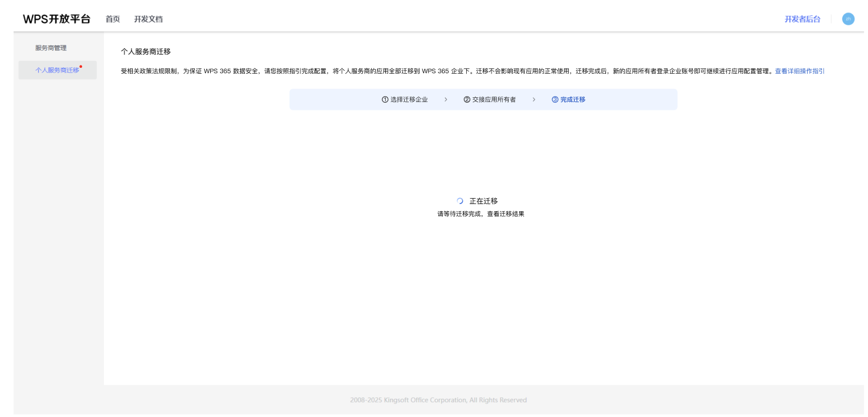
Task: Open the user avatar in top-right corner
Action: coord(848,19)
